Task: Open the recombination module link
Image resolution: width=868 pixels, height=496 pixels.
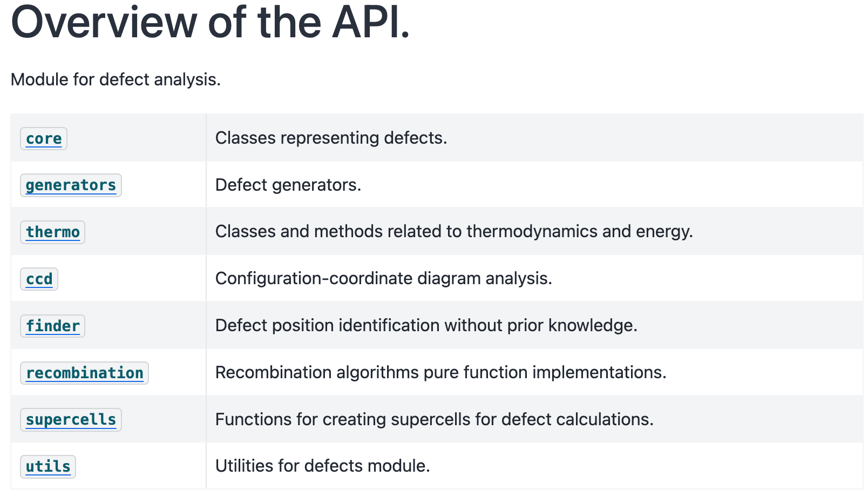Action: [x=85, y=373]
